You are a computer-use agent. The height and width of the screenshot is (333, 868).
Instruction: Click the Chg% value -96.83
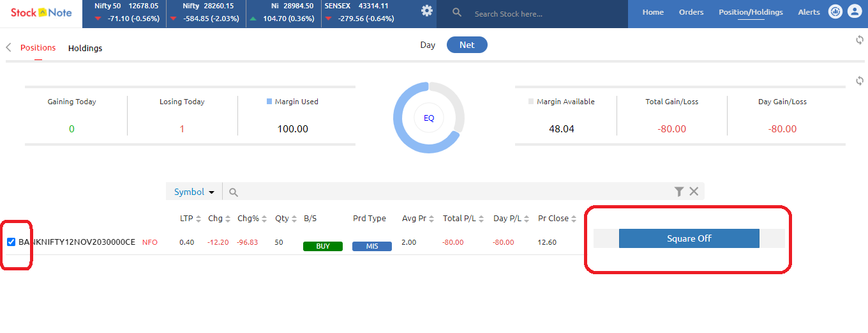(248, 242)
